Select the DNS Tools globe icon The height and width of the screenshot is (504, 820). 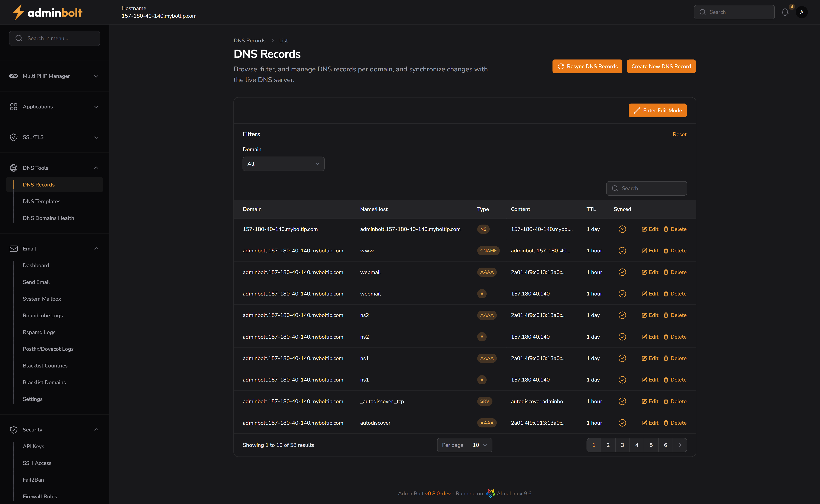click(x=14, y=168)
